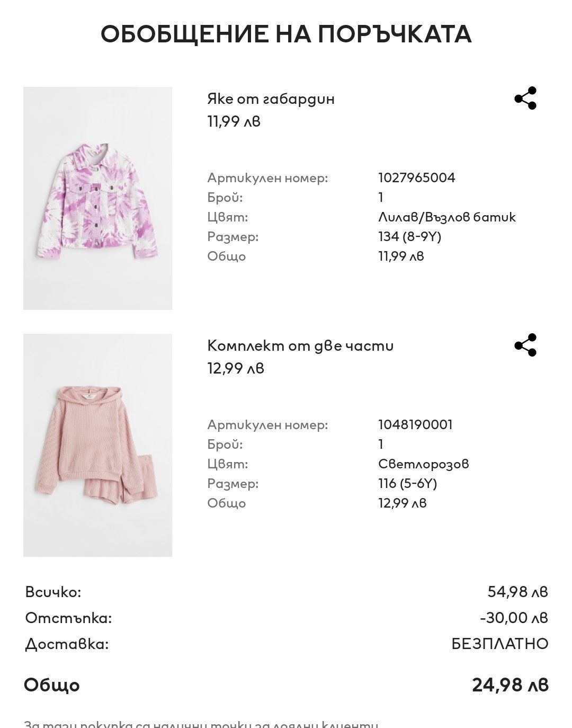572x728 pixels.
Task: Click the -30,00 лв discount amount
Action: tap(514, 618)
